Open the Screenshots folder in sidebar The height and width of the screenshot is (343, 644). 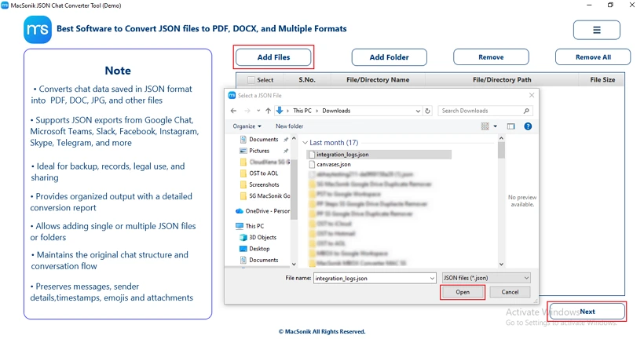[x=264, y=184]
